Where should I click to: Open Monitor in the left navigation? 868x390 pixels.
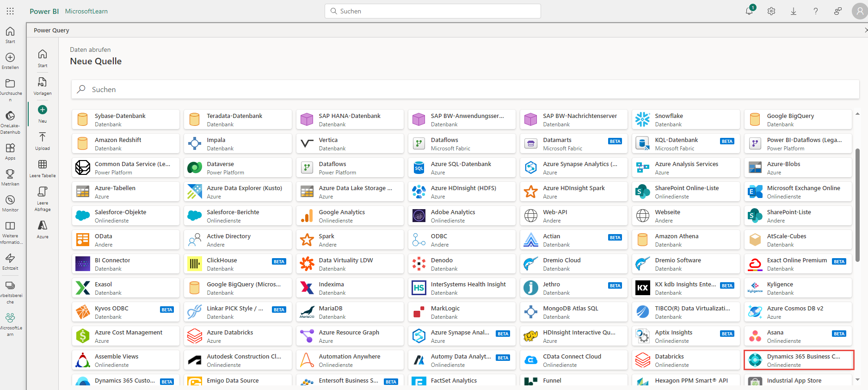pos(10,203)
